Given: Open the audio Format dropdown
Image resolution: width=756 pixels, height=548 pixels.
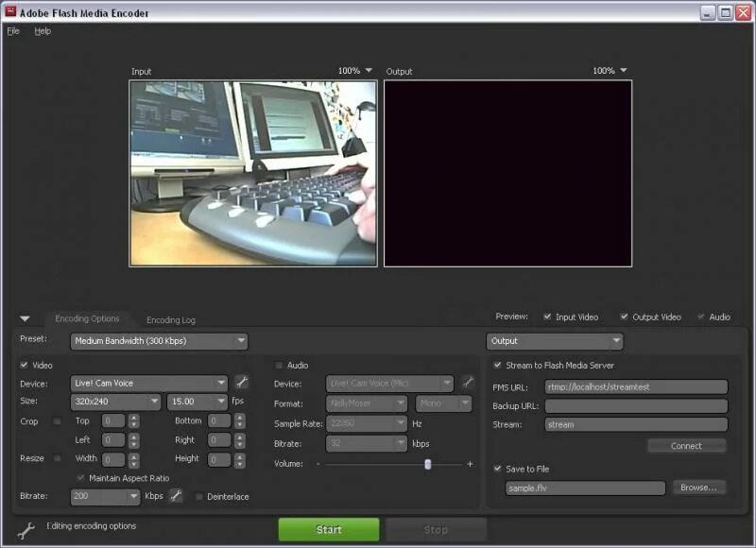Looking at the screenshot, I should (367, 403).
